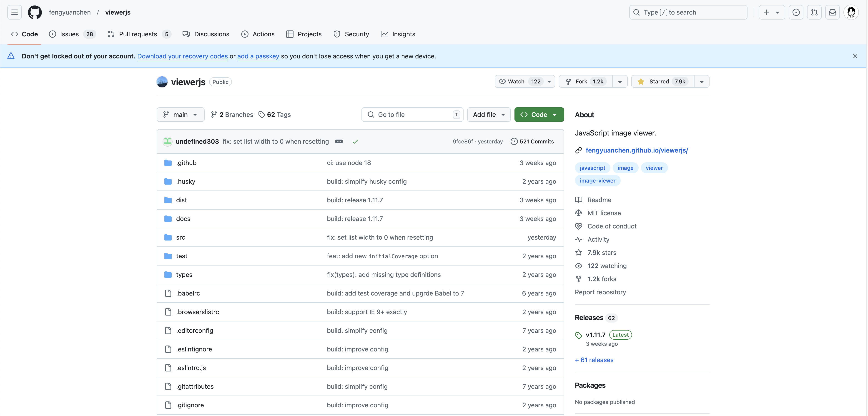Viewport: 868px width, 416px height.
Task: Open the Code of conduct link
Action: [605, 226]
